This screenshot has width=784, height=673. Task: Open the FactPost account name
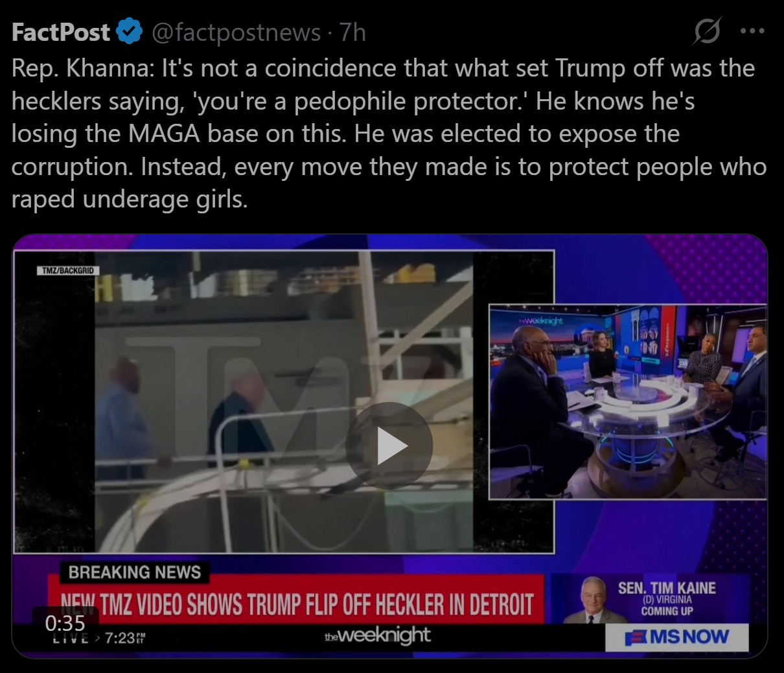click(61, 32)
